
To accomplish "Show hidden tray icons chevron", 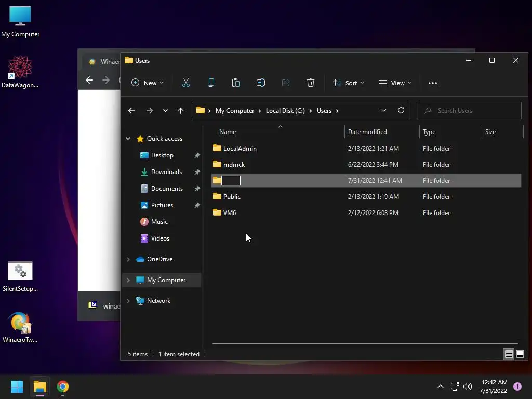I will pyautogui.click(x=441, y=387).
